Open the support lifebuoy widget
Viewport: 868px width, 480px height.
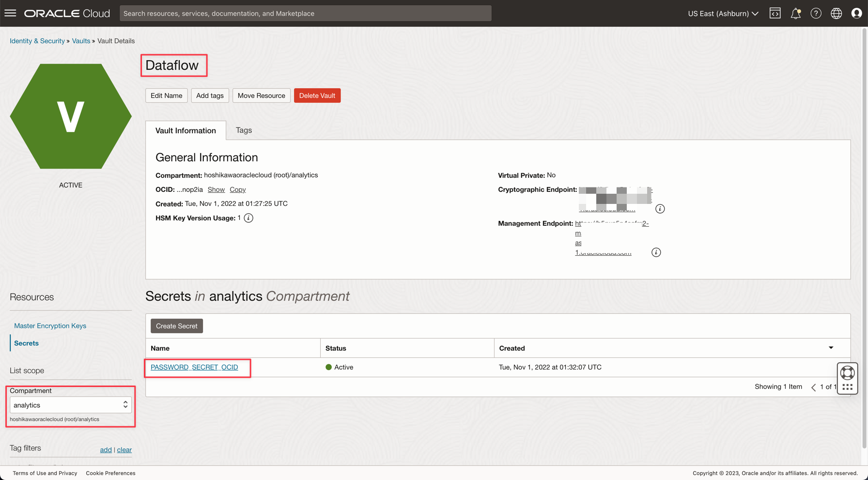847,373
